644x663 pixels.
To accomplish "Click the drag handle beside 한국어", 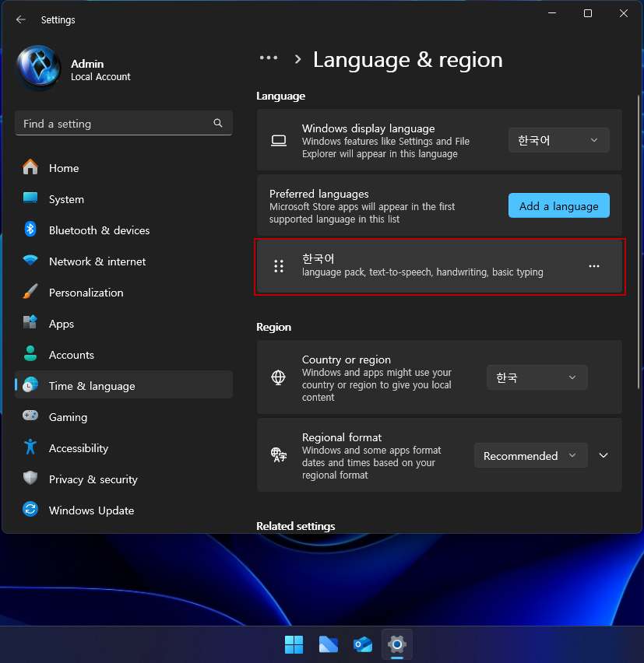I will [279, 266].
